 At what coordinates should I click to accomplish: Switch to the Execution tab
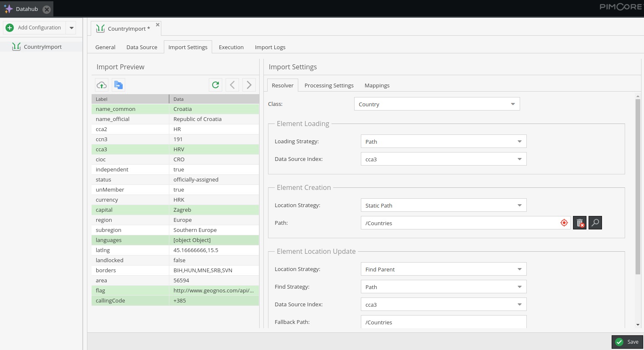click(x=231, y=47)
